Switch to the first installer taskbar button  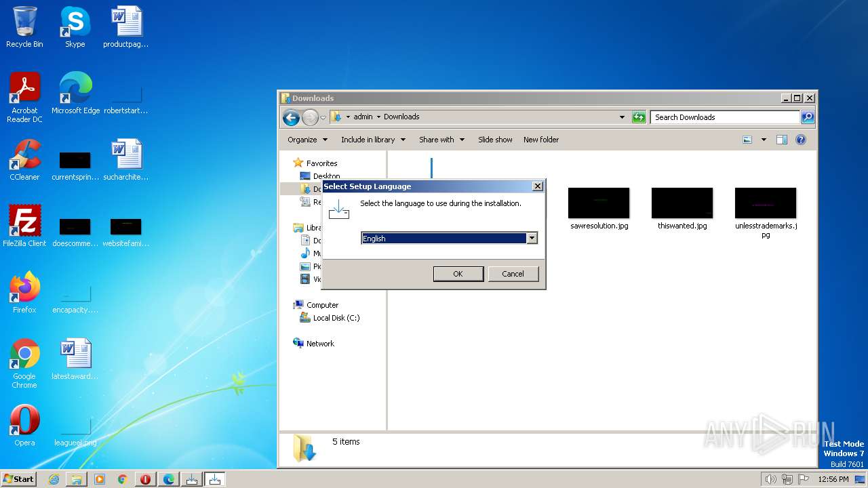click(x=192, y=479)
